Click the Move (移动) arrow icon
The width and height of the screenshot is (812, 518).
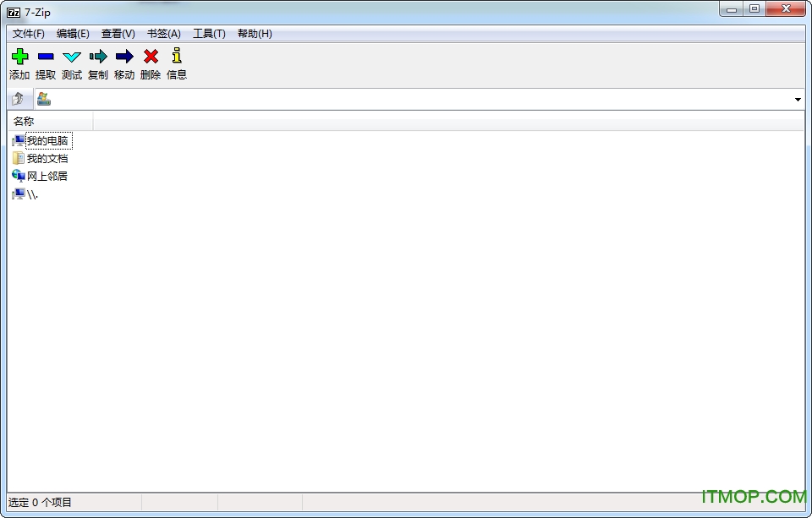124,57
